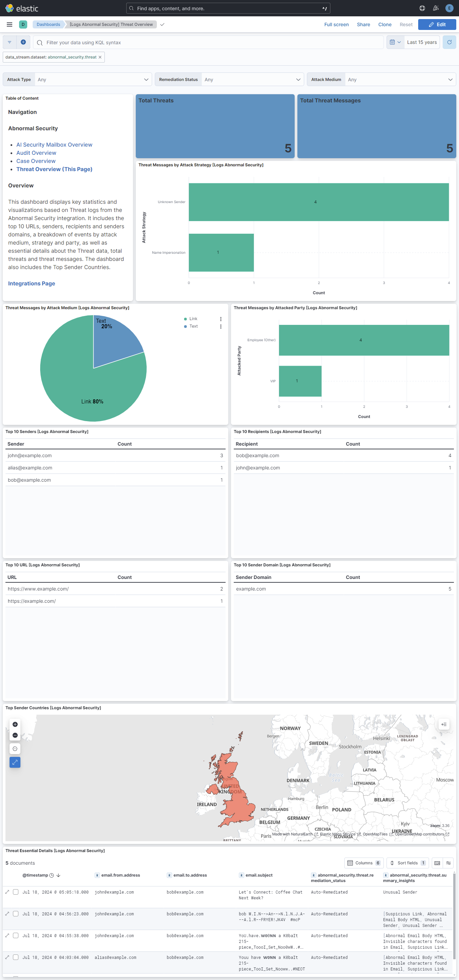This screenshot has width=459, height=980.
Task: Open the Remediation Status dropdown
Action: [252, 80]
